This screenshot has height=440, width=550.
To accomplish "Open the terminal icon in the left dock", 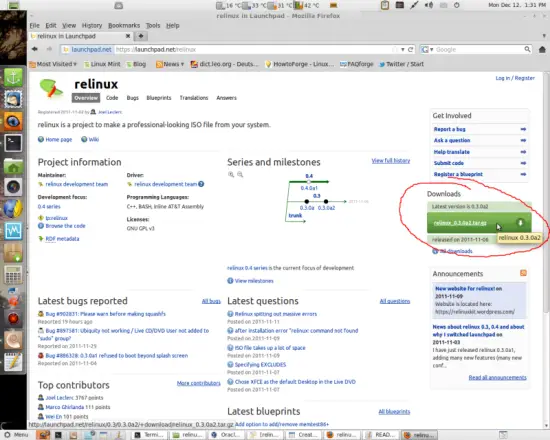I will (x=13, y=143).
